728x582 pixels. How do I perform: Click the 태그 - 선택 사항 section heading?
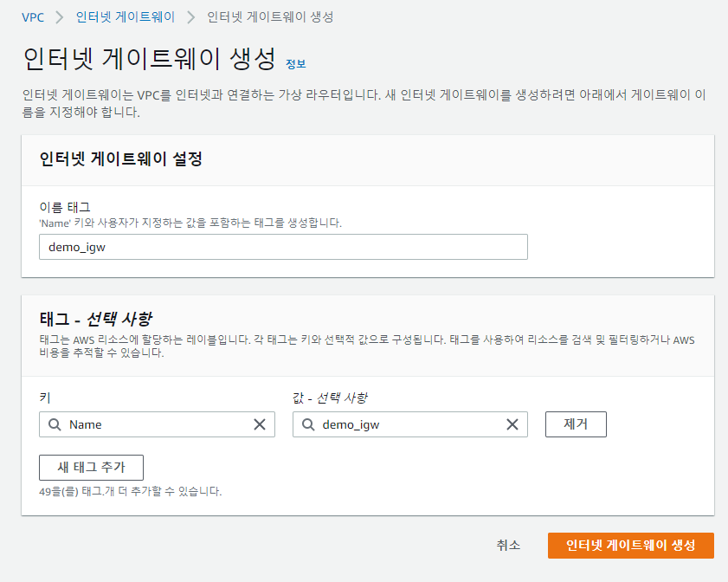pyautogui.click(x=95, y=319)
